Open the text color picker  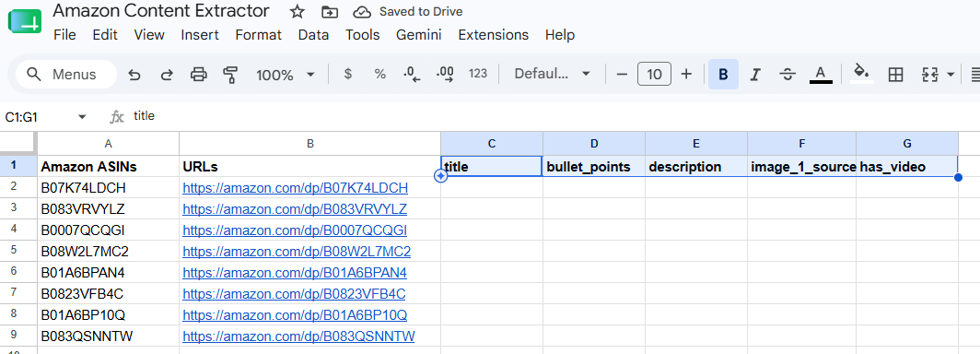click(821, 75)
